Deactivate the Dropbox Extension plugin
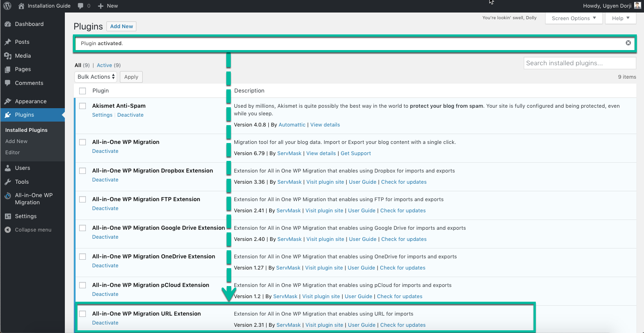The image size is (644, 333). point(105,180)
